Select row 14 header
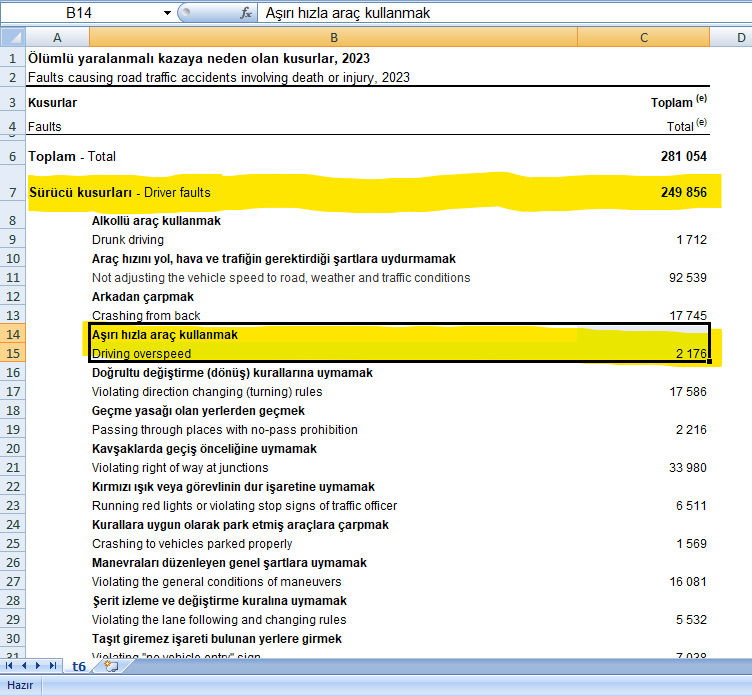 (x=13, y=334)
